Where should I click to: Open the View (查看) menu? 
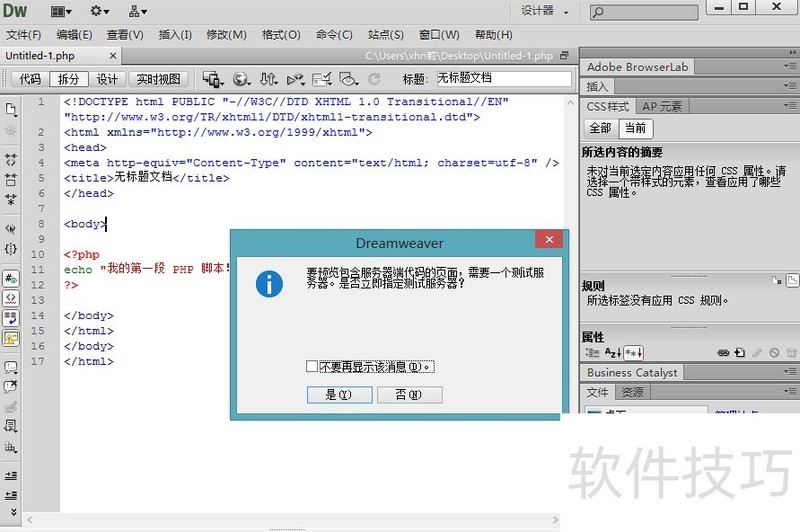coord(125,35)
